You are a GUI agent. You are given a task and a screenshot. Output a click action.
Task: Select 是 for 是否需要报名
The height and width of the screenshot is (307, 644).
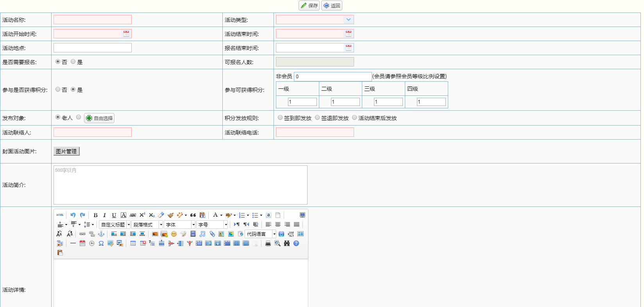[73, 62]
